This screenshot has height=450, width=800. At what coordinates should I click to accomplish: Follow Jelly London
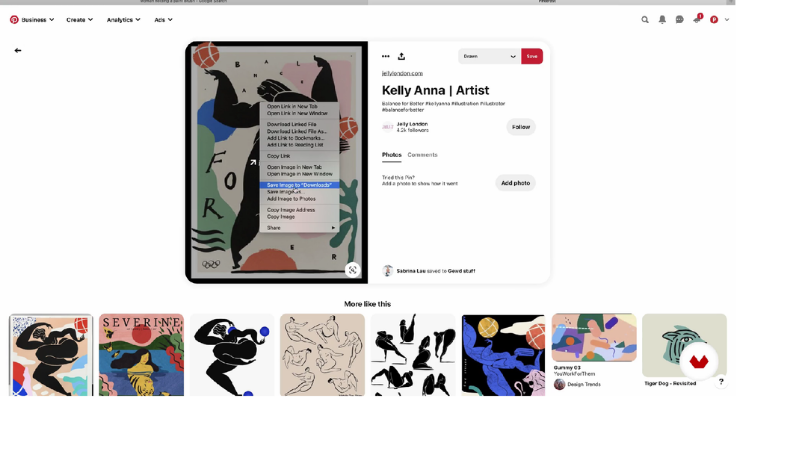[x=521, y=127]
